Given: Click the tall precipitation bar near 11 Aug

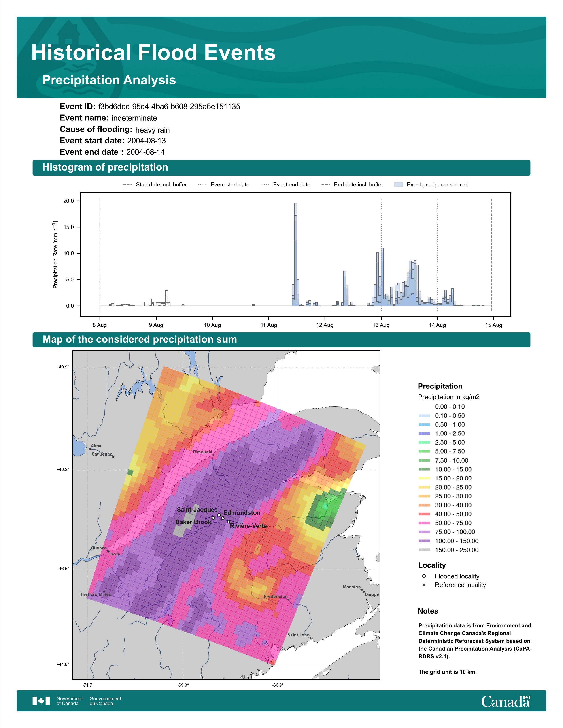Looking at the screenshot, I should click(x=295, y=254).
